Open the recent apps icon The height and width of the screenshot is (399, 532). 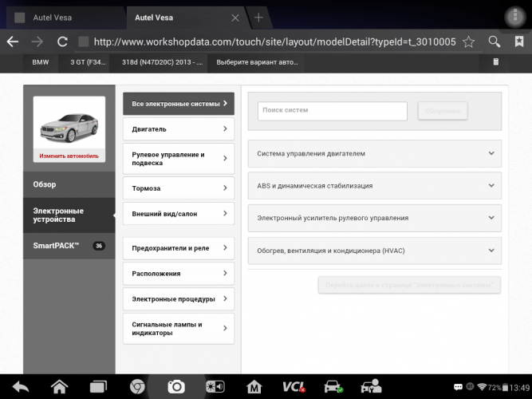(x=98, y=387)
